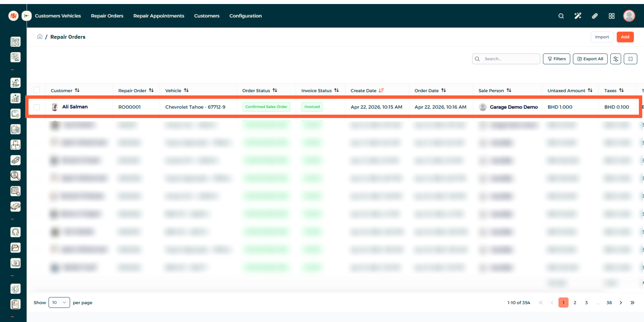
Task: Tick the select-all checkbox in table header
Action: [x=37, y=90]
